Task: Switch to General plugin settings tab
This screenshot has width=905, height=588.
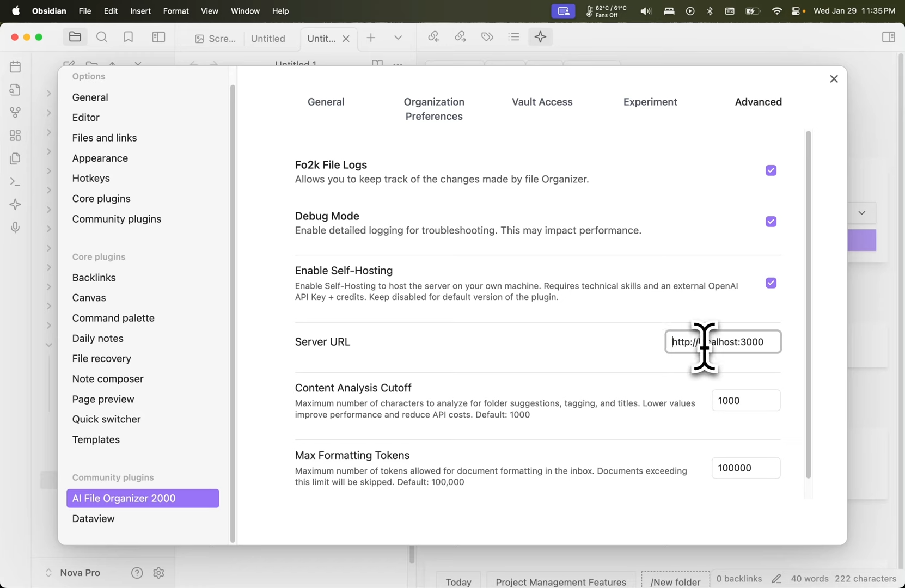Action: 326,102
